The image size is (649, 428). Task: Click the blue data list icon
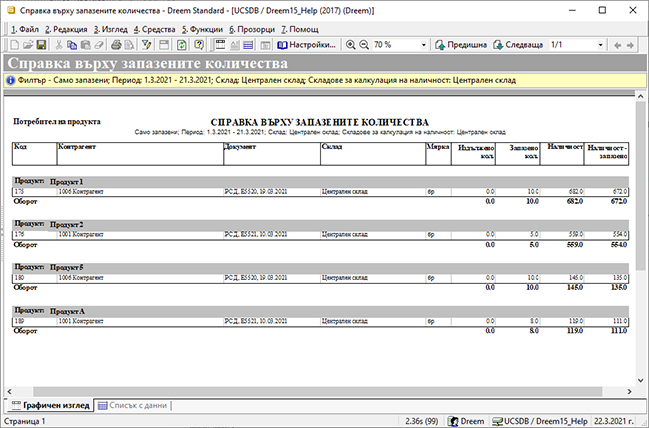click(x=248, y=45)
